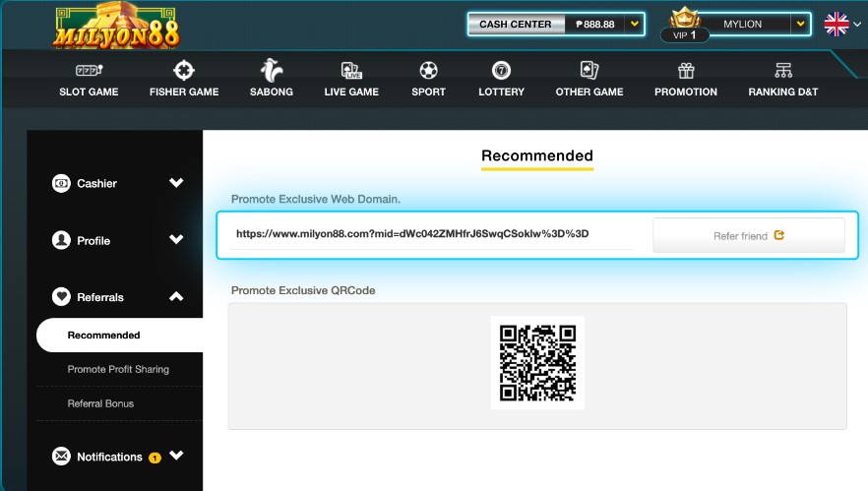Click the referral URL field
This screenshot has width=868, height=491.
click(432, 234)
